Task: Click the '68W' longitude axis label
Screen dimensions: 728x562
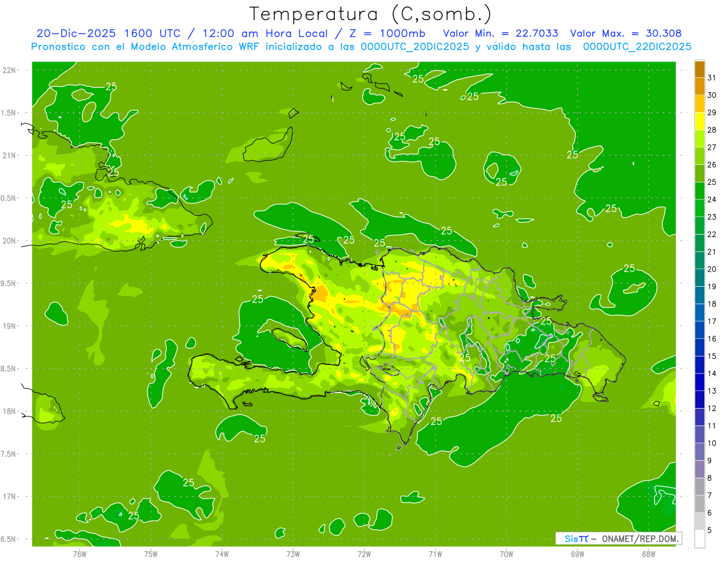Action: tap(649, 554)
